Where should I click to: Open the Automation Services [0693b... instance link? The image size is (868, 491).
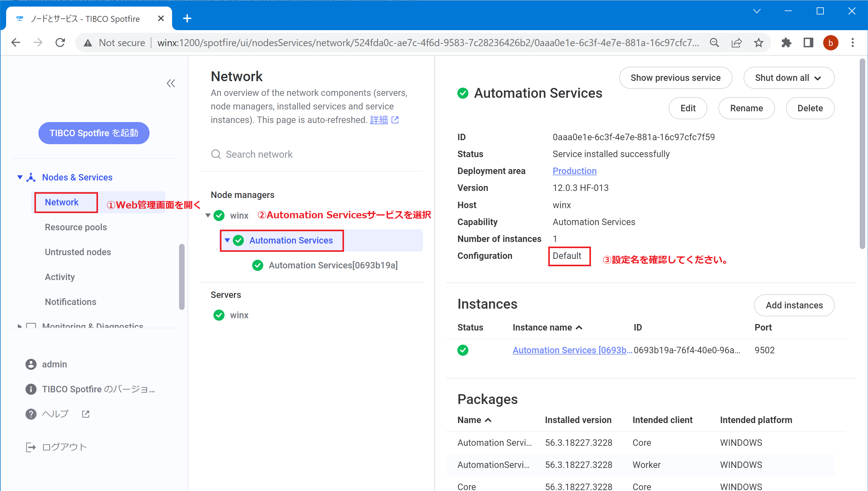(x=572, y=350)
